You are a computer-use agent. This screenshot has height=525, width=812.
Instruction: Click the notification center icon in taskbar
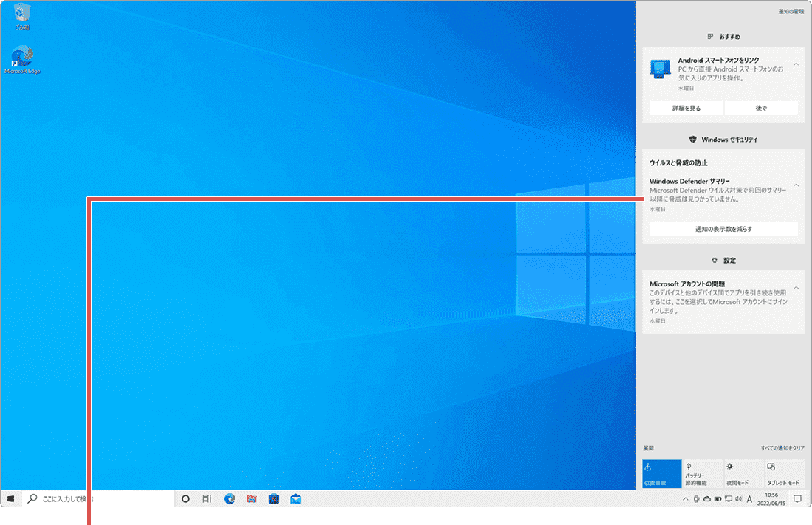(x=797, y=499)
